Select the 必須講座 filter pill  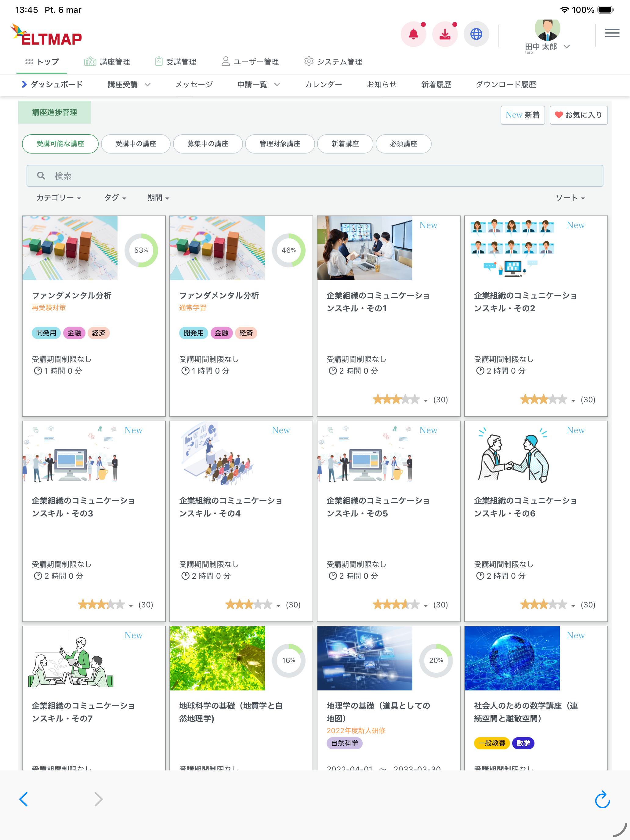pos(403,143)
